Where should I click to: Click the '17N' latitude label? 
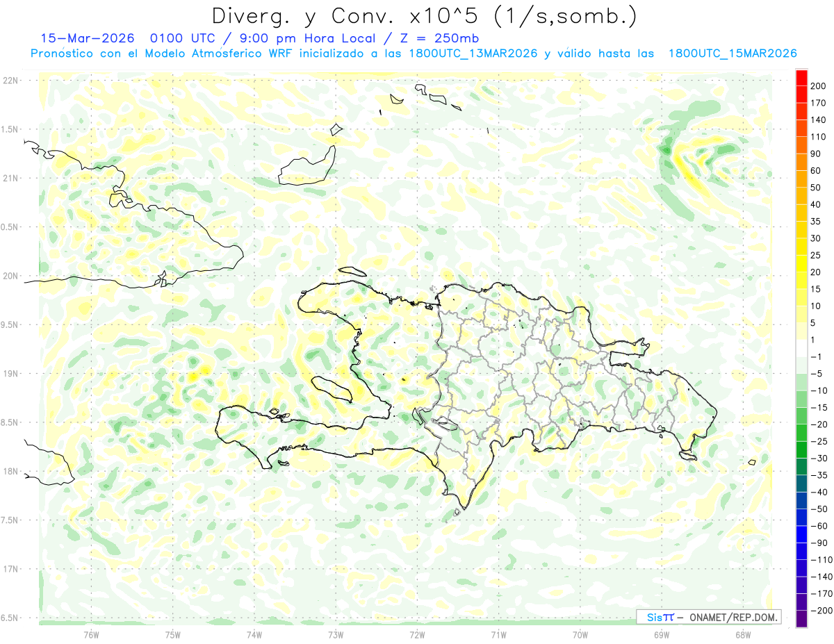point(10,569)
